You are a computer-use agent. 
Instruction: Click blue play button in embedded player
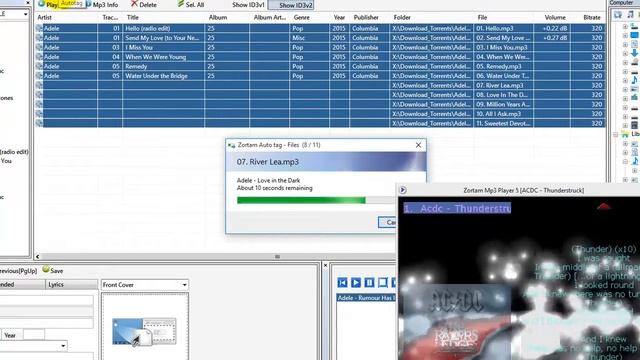point(356,282)
